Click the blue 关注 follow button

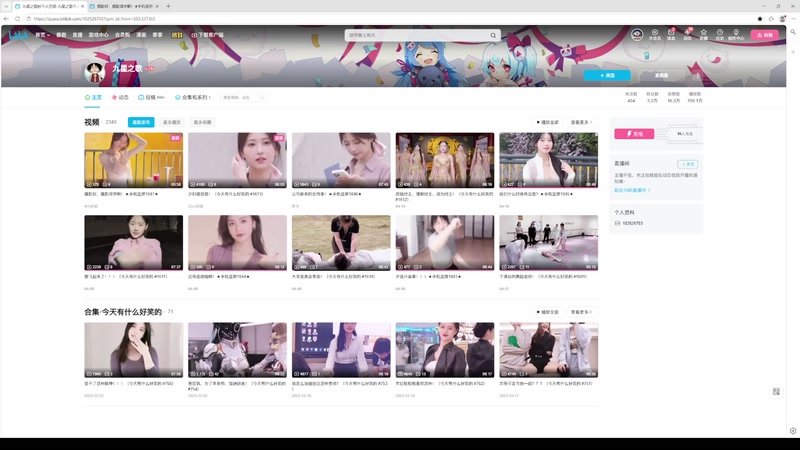coord(607,75)
